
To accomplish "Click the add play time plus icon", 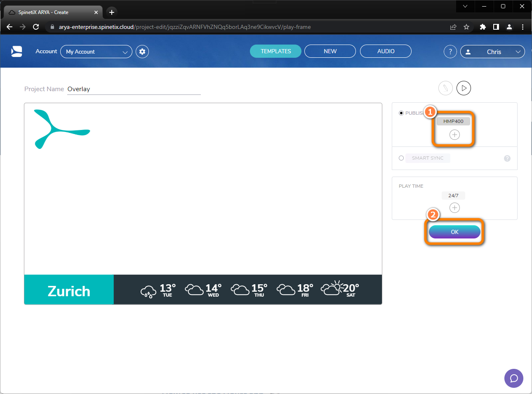I will [x=454, y=208].
